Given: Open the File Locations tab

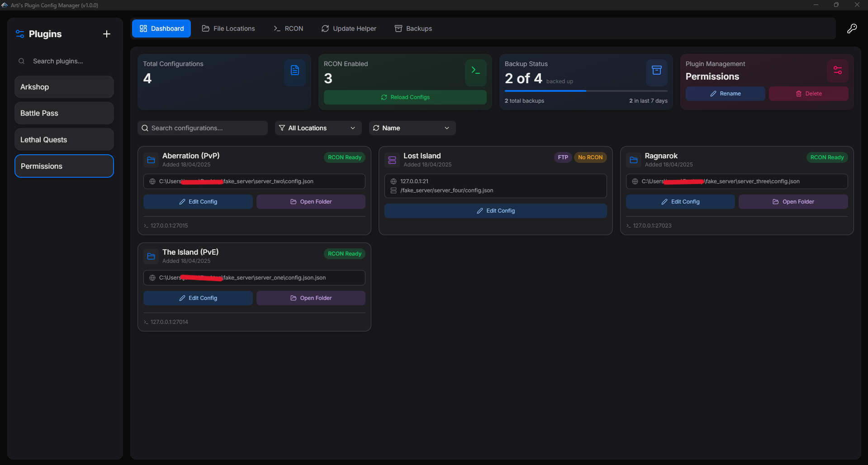Looking at the screenshot, I should (x=228, y=28).
